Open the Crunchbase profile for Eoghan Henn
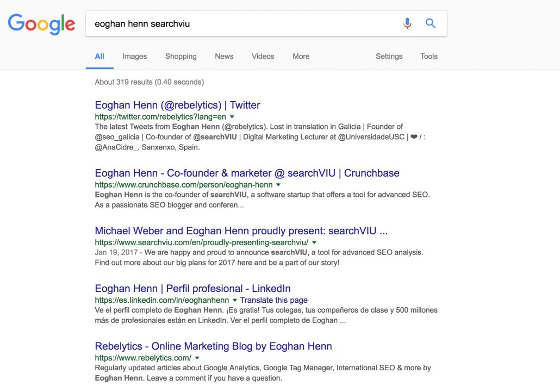The image size is (560, 392). 247,173
